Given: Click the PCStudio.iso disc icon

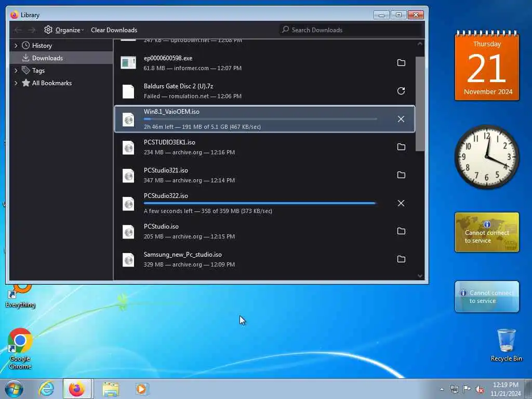Looking at the screenshot, I should point(128,232).
